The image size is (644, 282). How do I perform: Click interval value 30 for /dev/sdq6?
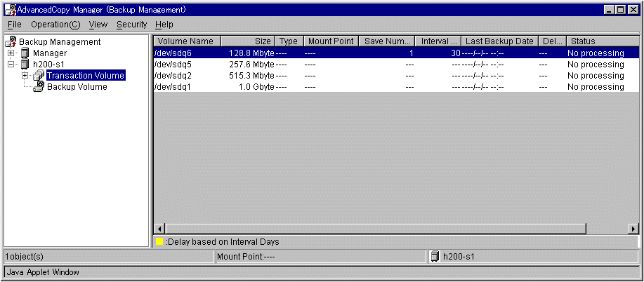coord(456,53)
